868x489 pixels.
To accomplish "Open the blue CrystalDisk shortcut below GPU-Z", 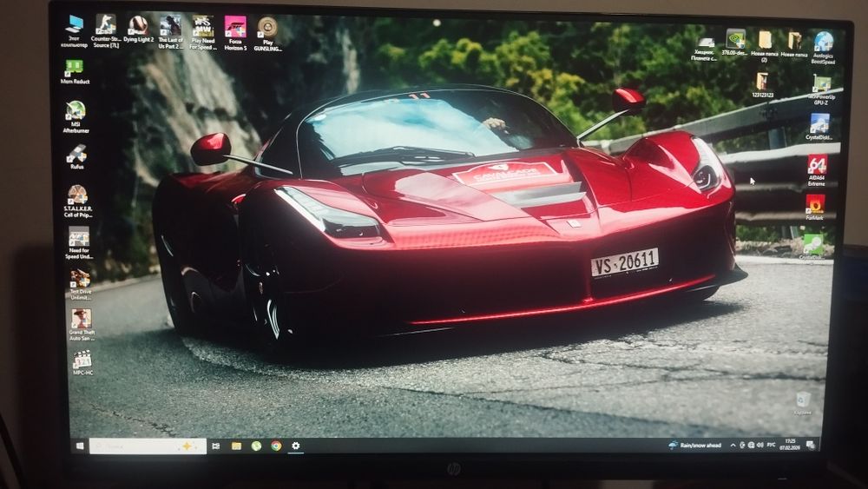I will pyautogui.click(x=819, y=126).
